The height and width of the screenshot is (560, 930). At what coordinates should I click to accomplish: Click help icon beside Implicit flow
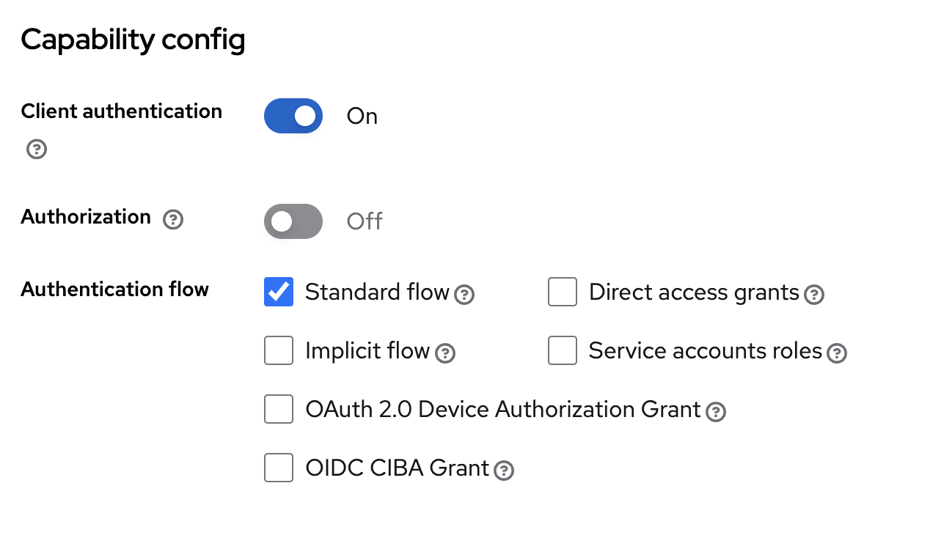445,353
